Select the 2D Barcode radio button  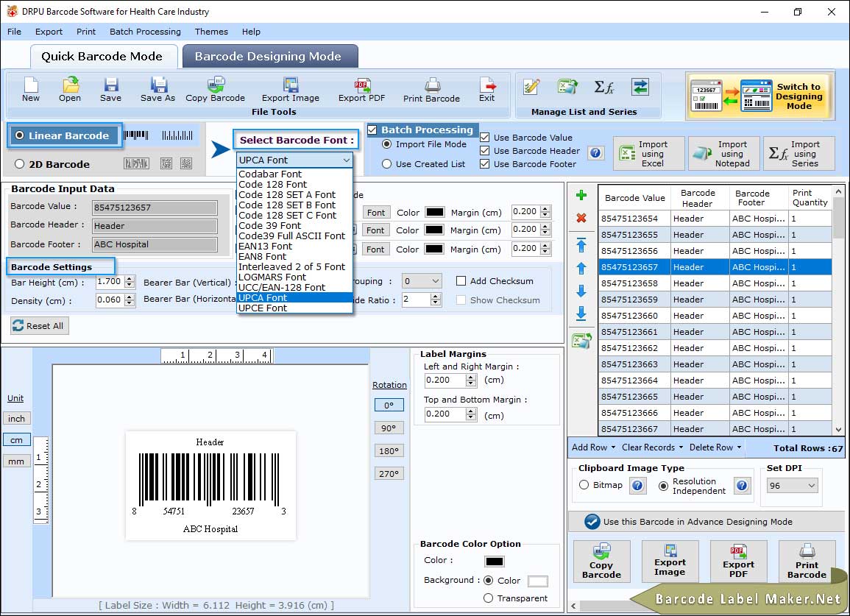(x=20, y=164)
